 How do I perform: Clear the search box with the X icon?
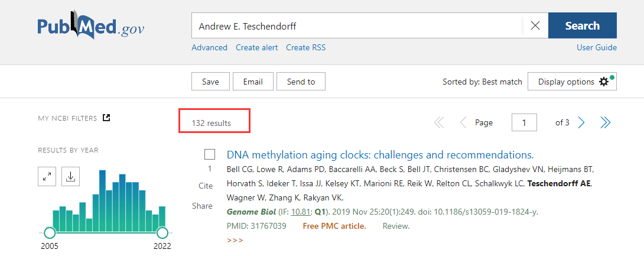pyautogui.click(x=535, y=25)
